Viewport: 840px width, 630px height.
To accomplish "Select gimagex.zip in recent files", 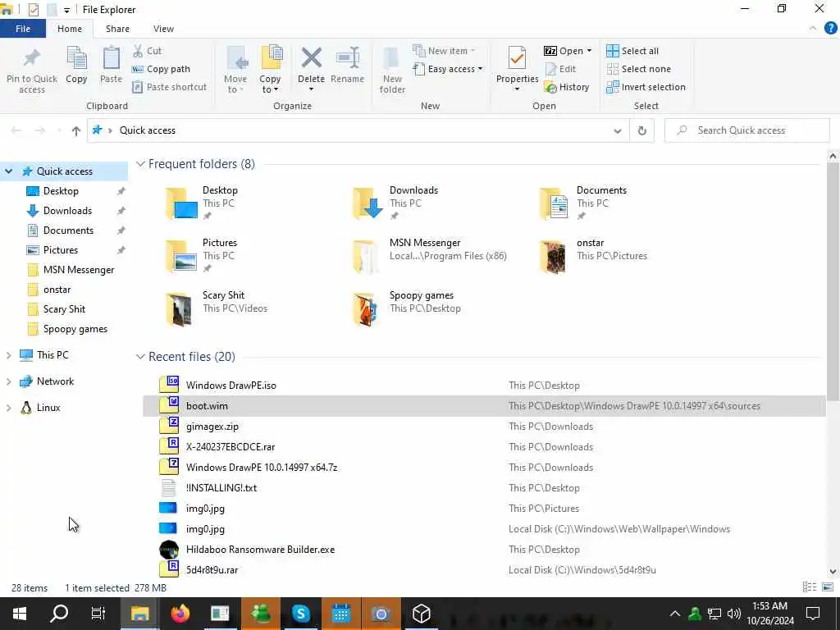I will click(484, 427).
